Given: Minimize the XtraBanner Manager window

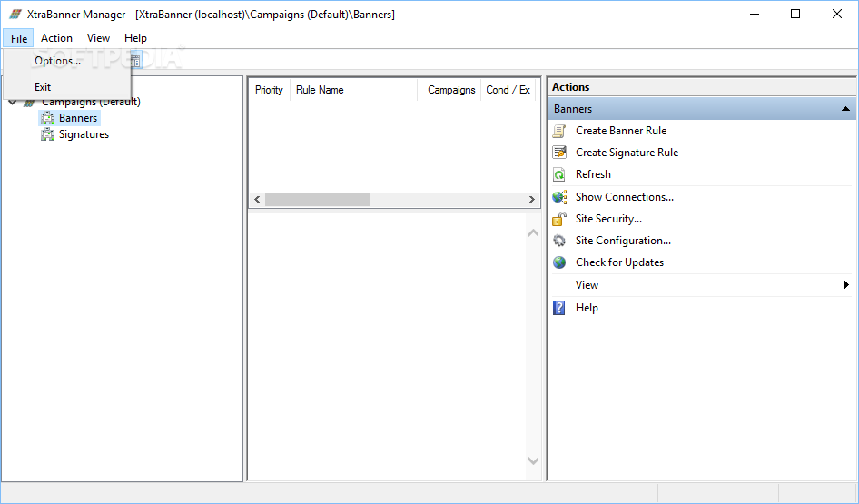Looking at the screenshot, I should [x=755, y=15].
